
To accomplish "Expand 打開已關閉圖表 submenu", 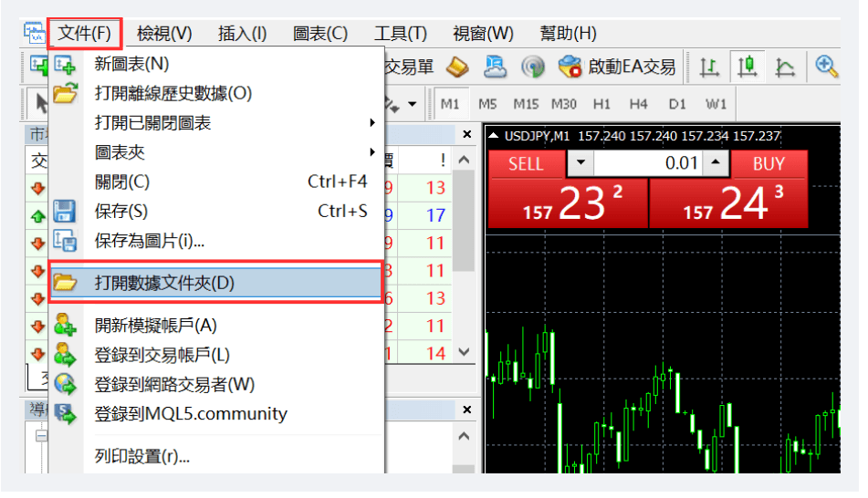I will pos(216,122).
